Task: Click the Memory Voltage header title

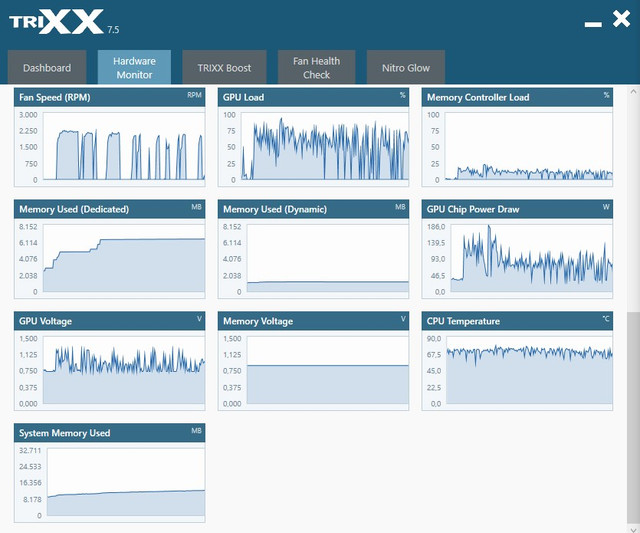Action: (x=258, y=321)
